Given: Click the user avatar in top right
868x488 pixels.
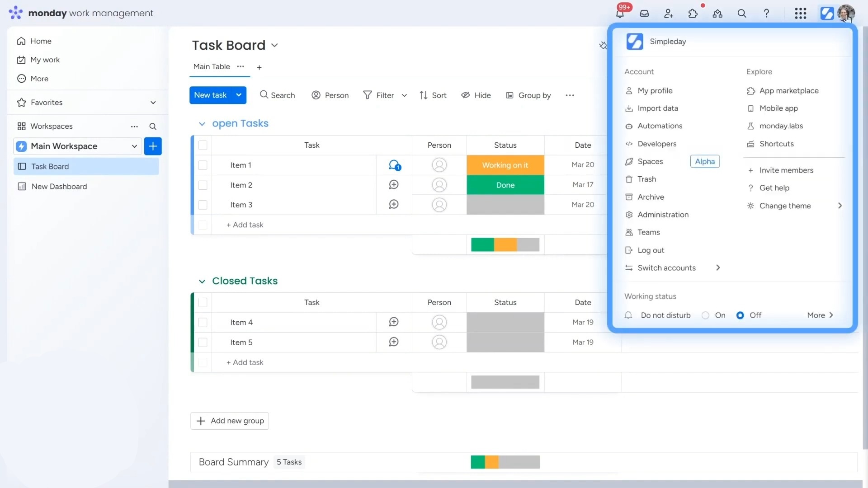Looking at the screenshot, I should tap(845, 13).
